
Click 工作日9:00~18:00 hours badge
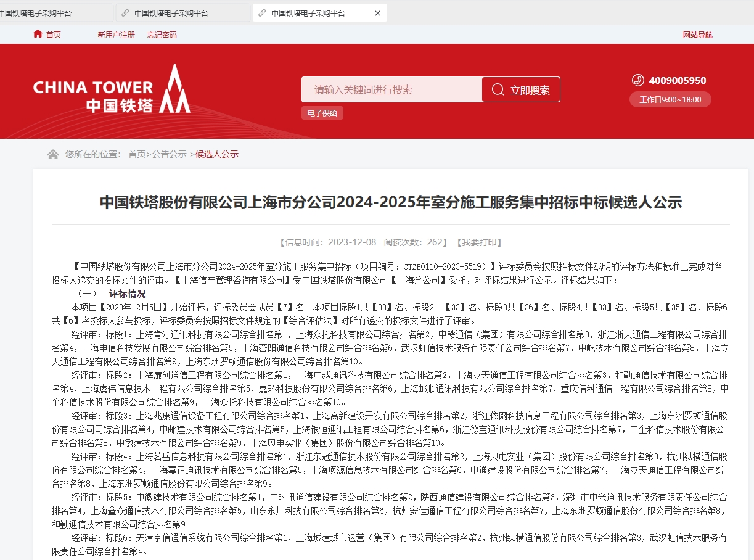[x=670, y=99]
